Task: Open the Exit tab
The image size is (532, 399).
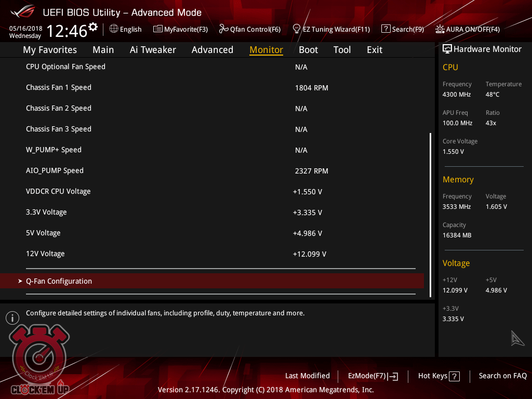Action: point(374,50)
